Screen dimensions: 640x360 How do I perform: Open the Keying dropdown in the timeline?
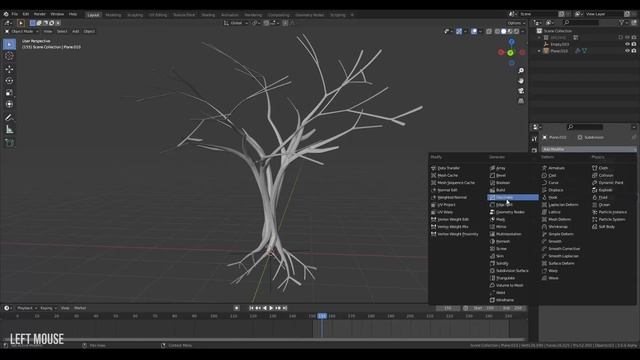[x=48, y=308]
